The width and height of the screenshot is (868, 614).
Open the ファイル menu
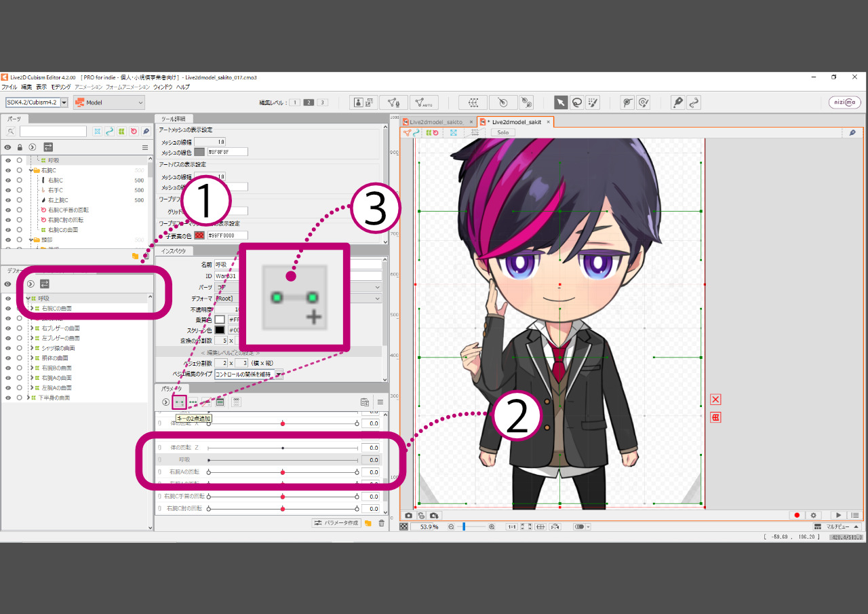tap(9, 87)
